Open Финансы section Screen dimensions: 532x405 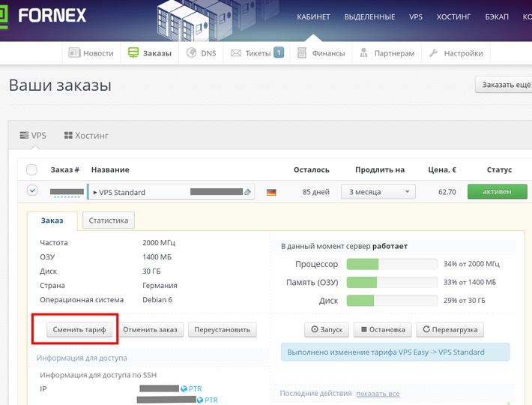pos(321,53)
